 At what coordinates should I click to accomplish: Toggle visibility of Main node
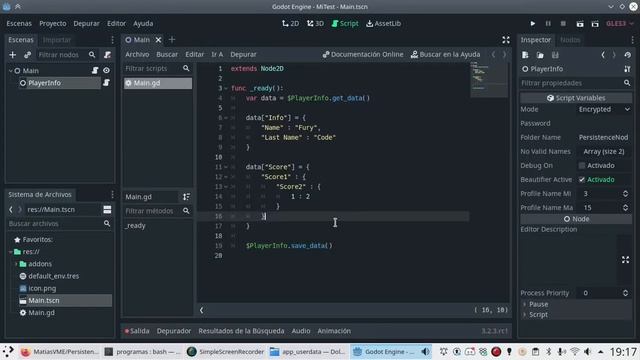(x=106, y=71)
